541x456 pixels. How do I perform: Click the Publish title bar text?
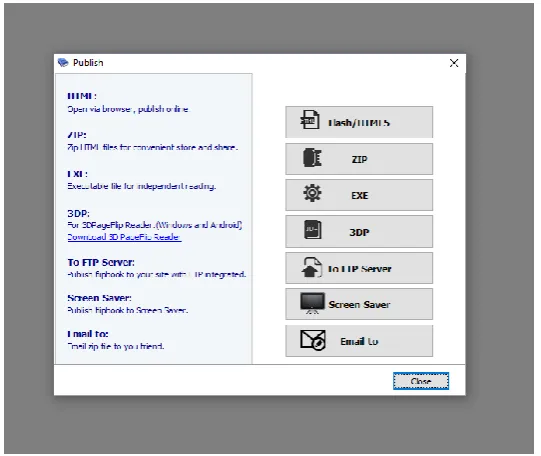click(x=88, y=62)
